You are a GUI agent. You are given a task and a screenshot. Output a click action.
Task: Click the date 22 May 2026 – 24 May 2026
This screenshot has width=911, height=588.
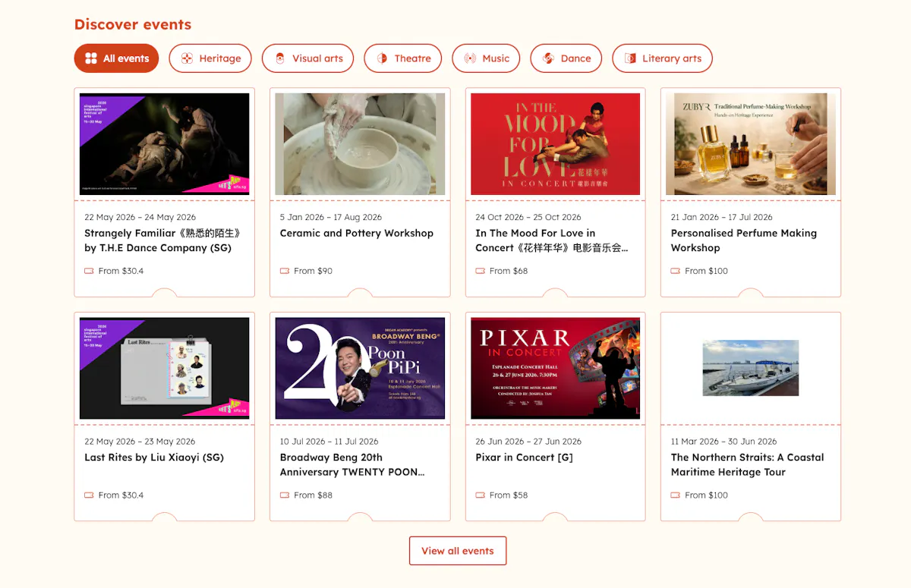tap(140, 217)
